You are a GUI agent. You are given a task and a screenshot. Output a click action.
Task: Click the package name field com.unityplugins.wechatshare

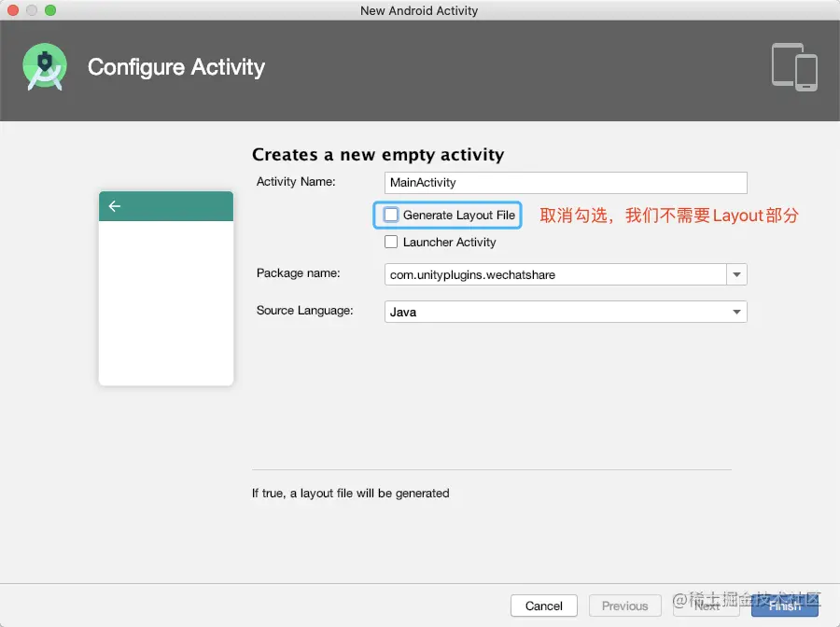point(555,274)
